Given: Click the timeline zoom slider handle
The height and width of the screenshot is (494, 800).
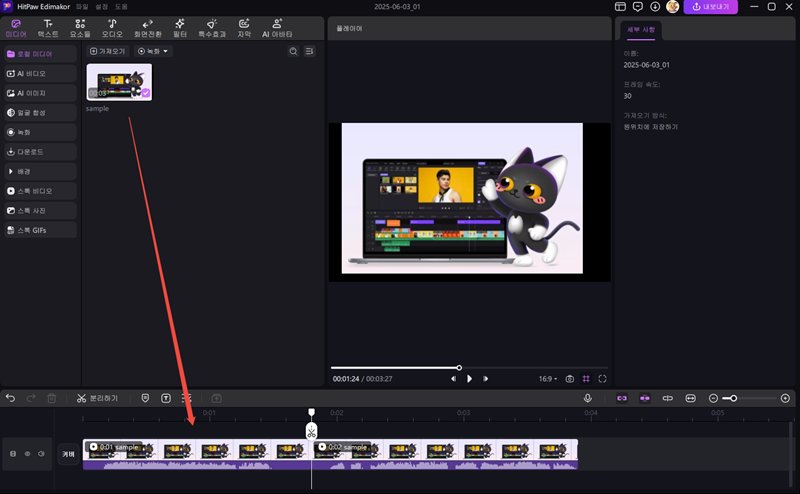Looking at the screenshot, I should 733,398.
